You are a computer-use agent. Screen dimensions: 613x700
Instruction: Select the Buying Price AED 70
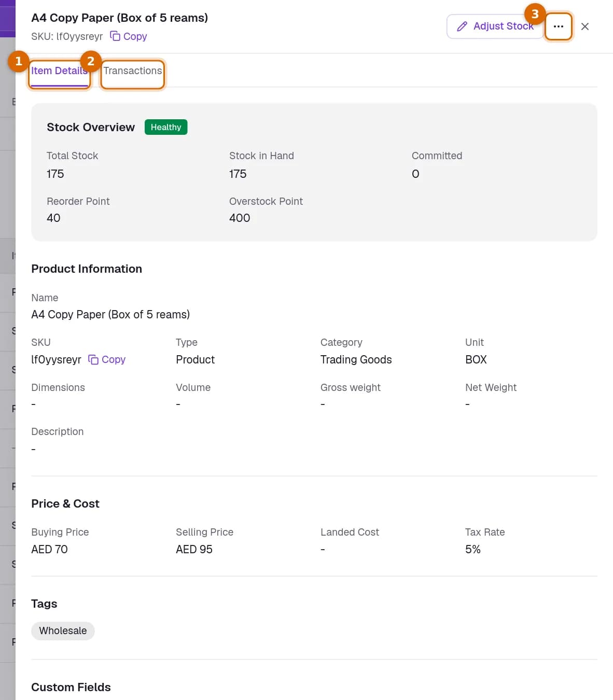[x=49, y=550]
